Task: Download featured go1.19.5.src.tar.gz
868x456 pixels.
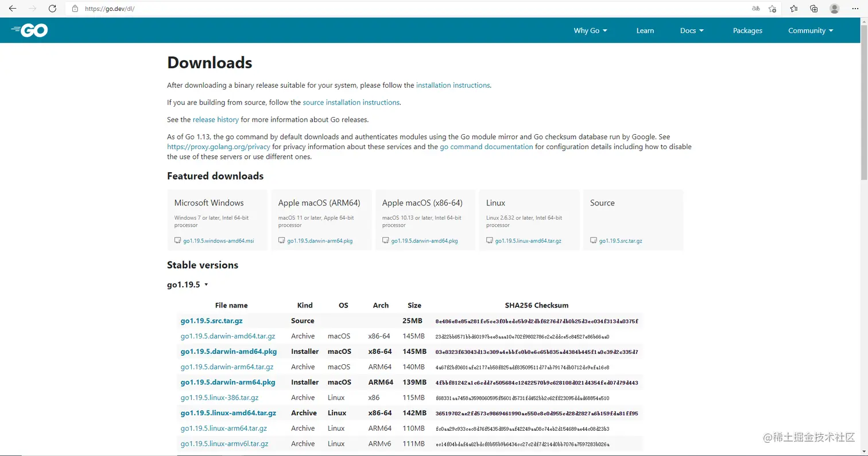Action: coord(621,241)
